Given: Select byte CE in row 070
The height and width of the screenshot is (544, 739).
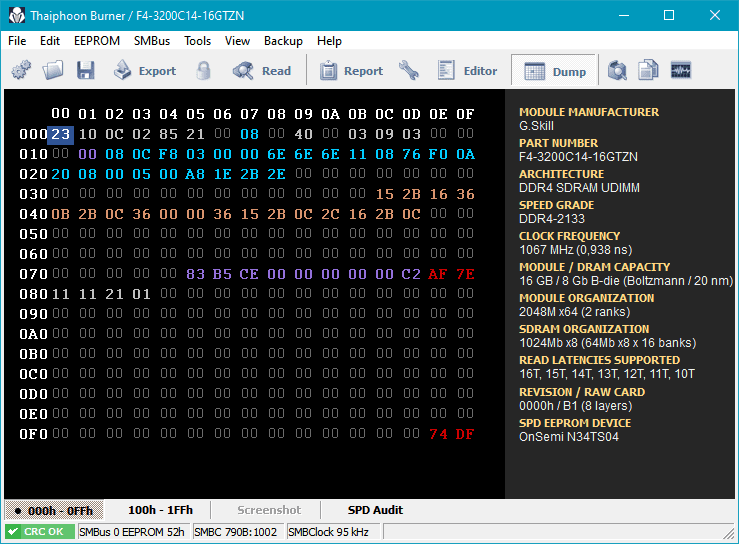Looking at the screenshot, I should click(x=249, y=274).
